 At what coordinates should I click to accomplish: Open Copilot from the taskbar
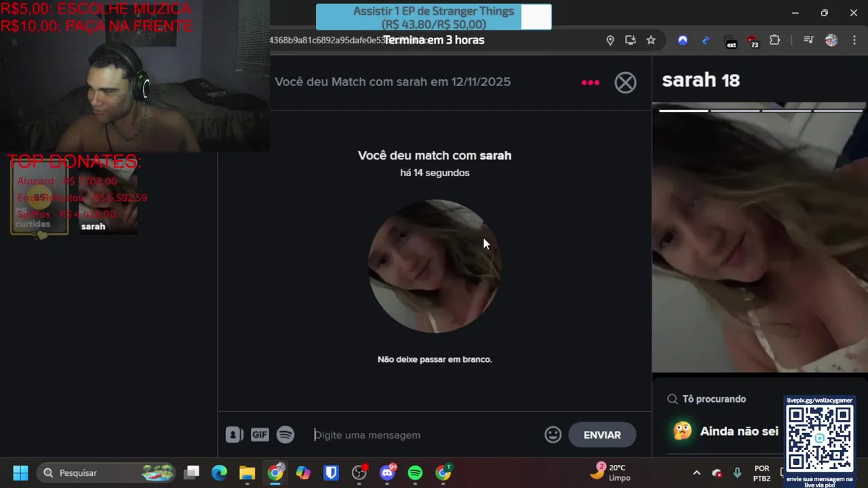pyautogui.click(x=303, y=472)
